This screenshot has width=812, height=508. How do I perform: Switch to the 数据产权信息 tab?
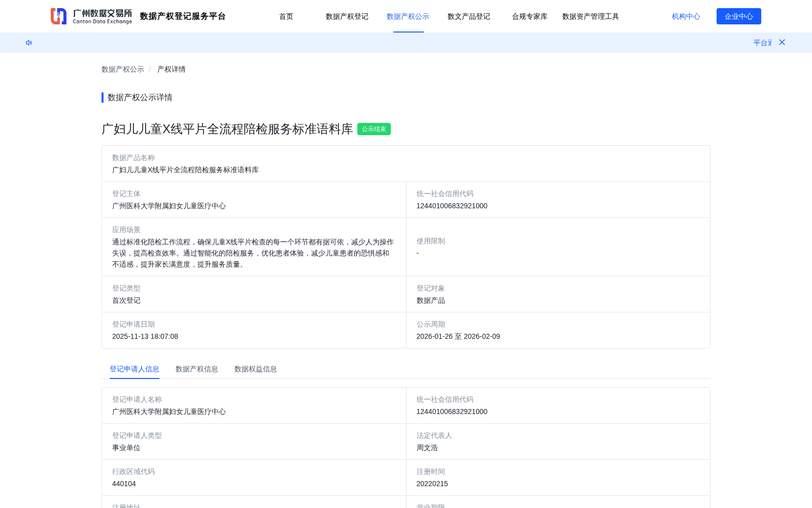point(197,369)
